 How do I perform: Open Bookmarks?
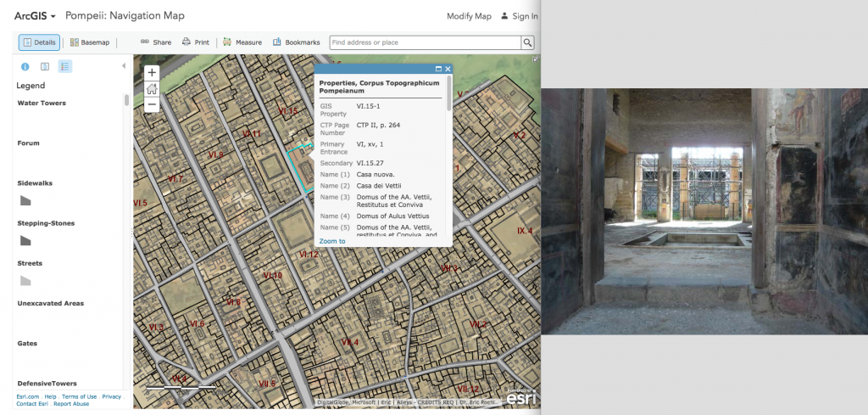[x=296, y=42]
